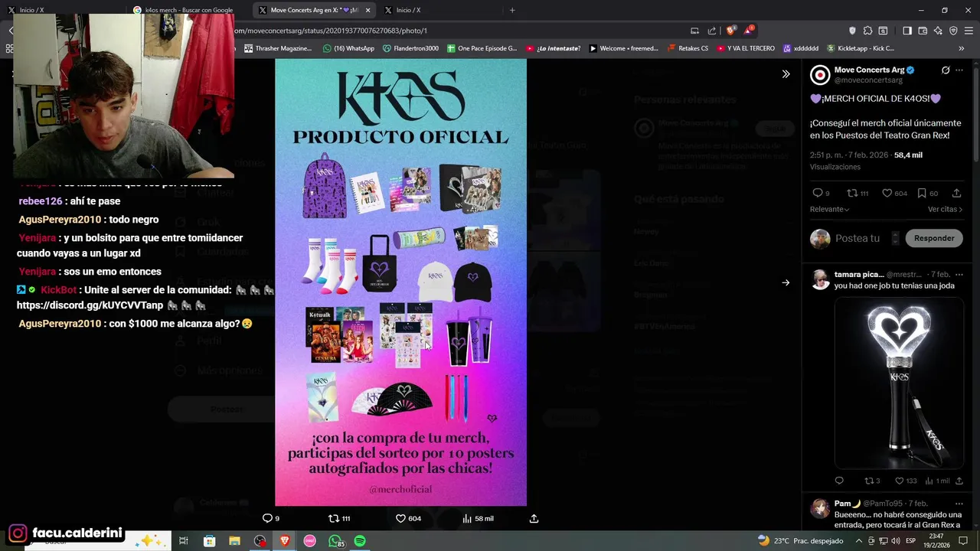Open the One Pace Episode G... bookmark

tap(482, 48)
